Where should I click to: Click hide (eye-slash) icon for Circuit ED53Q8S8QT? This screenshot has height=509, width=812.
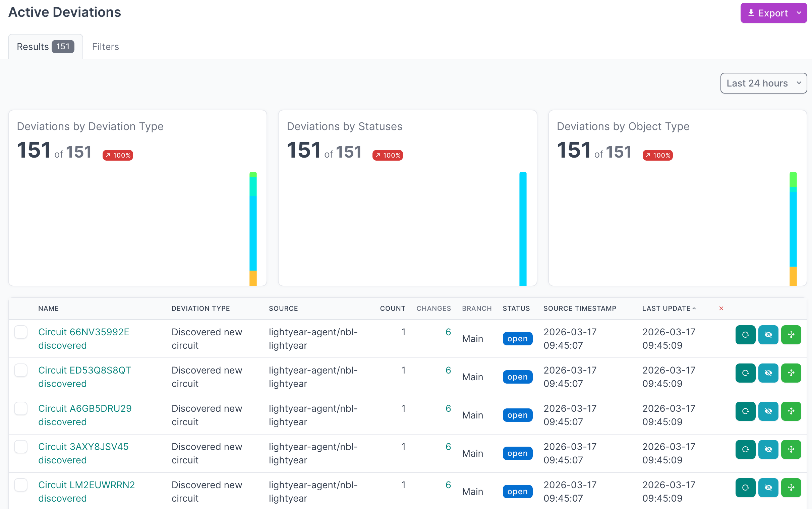(x=768, y=373)
